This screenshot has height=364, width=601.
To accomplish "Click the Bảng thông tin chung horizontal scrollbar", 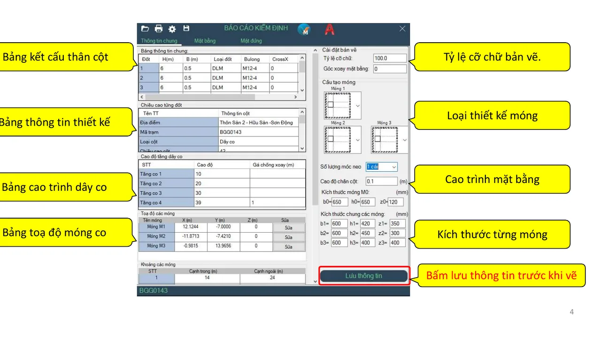I will 219,97.
